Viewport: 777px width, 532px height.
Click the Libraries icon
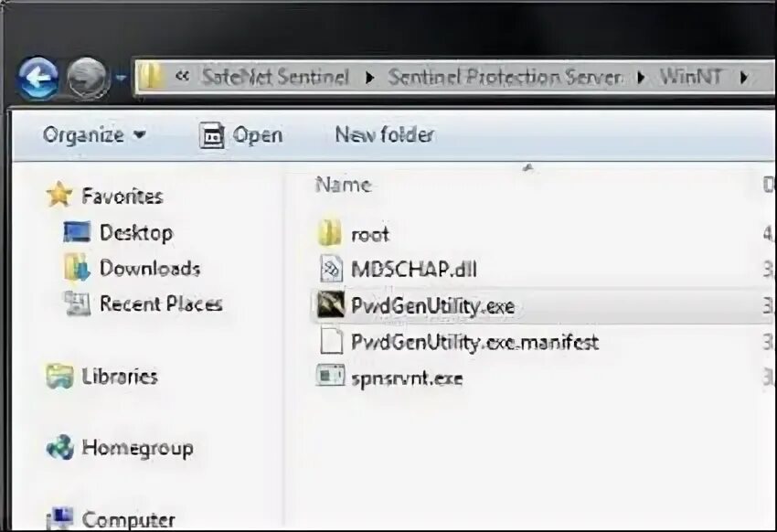coord(60,376)
